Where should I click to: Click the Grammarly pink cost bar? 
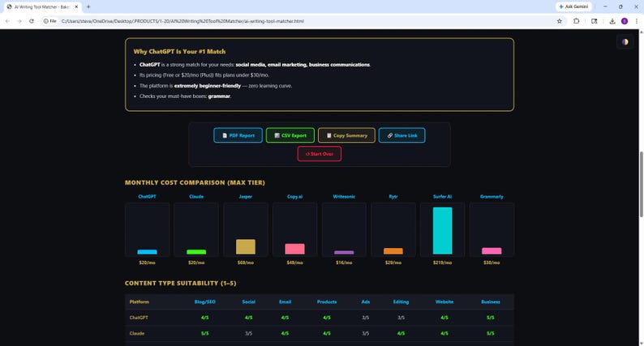click(x=492, y=250)
